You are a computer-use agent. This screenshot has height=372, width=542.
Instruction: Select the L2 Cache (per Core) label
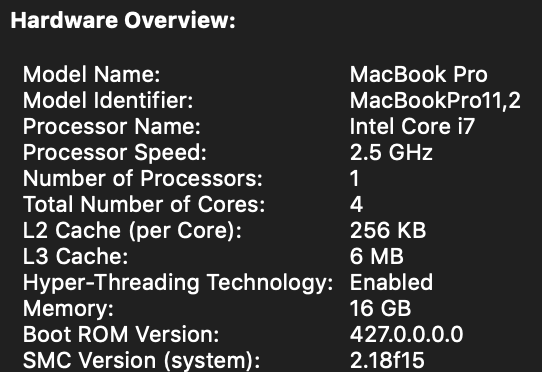click(132, 231)
